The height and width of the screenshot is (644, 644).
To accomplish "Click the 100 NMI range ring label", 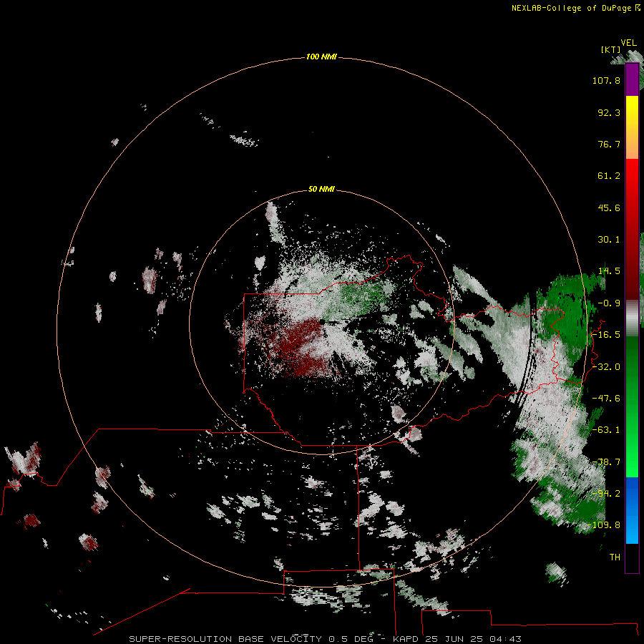I will [321, 57].
